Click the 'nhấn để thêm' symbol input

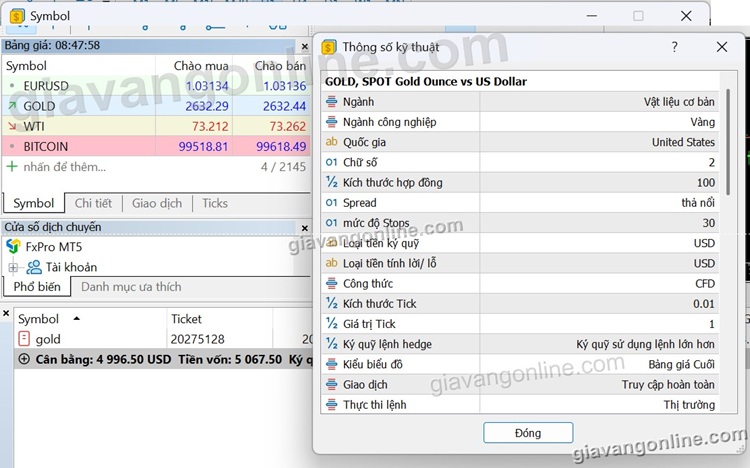(64, 167)
